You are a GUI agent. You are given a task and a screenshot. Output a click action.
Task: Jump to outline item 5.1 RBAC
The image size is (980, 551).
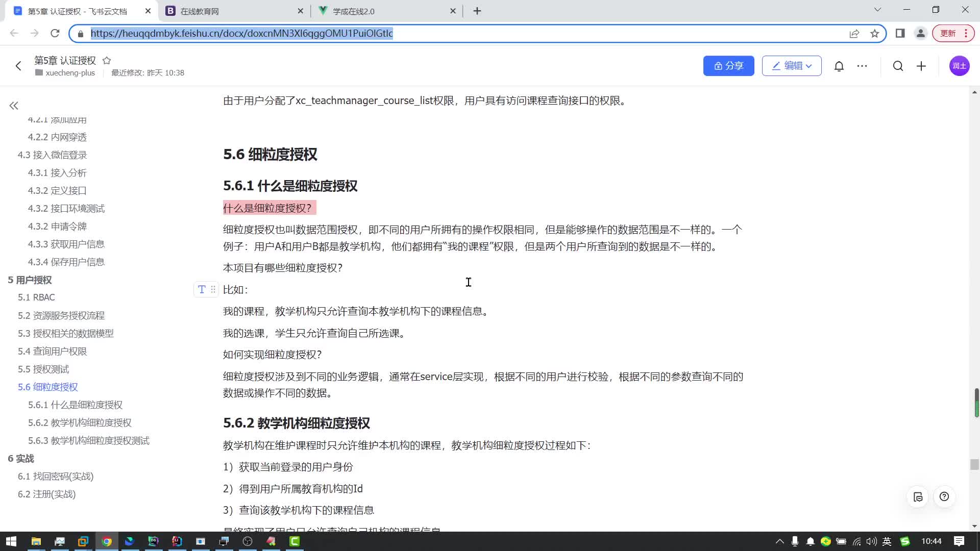pyautogui.click(x=36, y=297)
